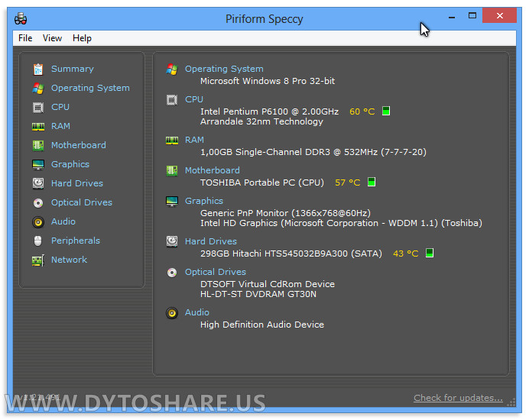
Task: Click DTSOFT Virtual CdRom Device text
Action: [x=268, y=284]
